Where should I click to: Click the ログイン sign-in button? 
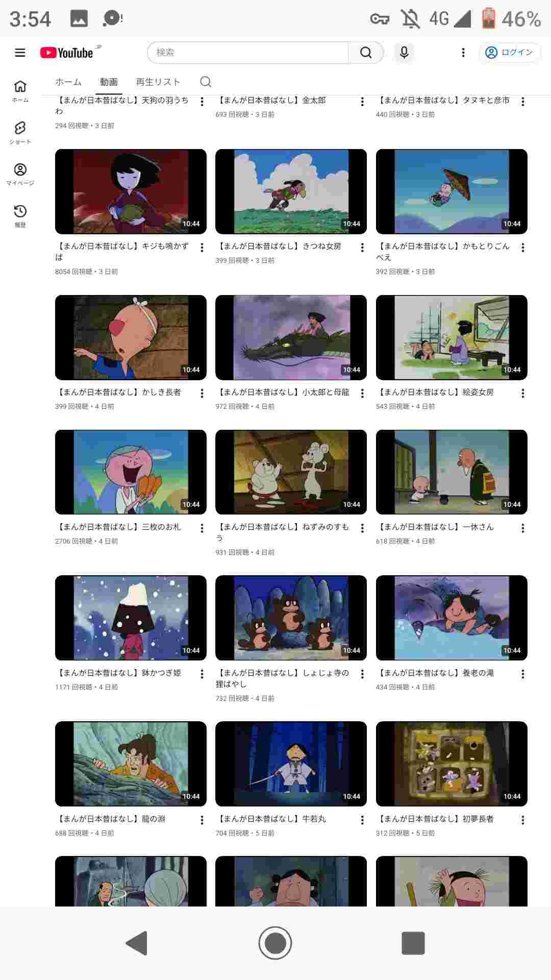(509, 53)
